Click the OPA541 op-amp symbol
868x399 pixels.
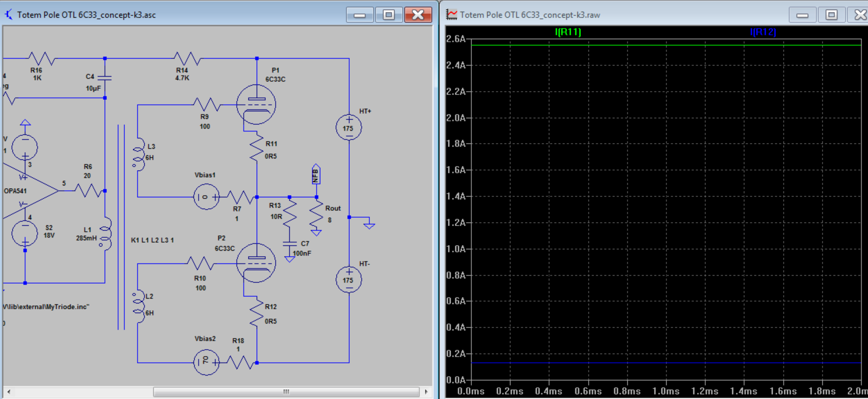click(30, 190)
